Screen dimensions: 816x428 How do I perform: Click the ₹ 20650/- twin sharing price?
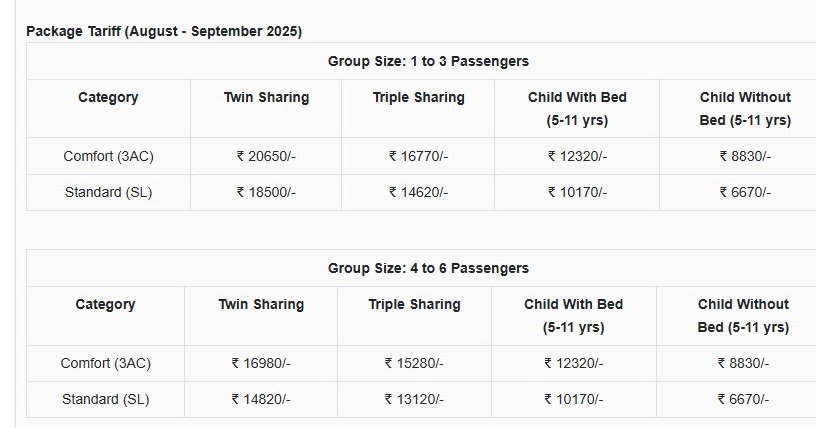click(x=266, y=156)
